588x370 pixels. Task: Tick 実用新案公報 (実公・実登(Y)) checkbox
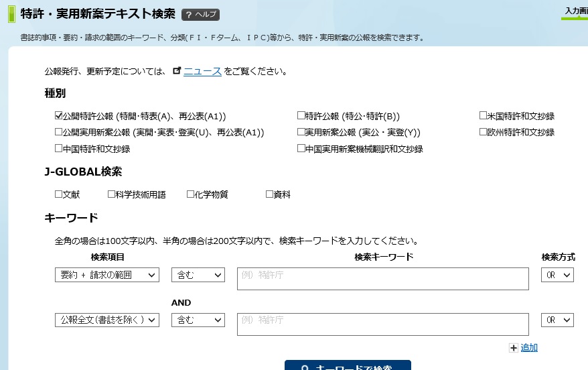coord(301,132)
